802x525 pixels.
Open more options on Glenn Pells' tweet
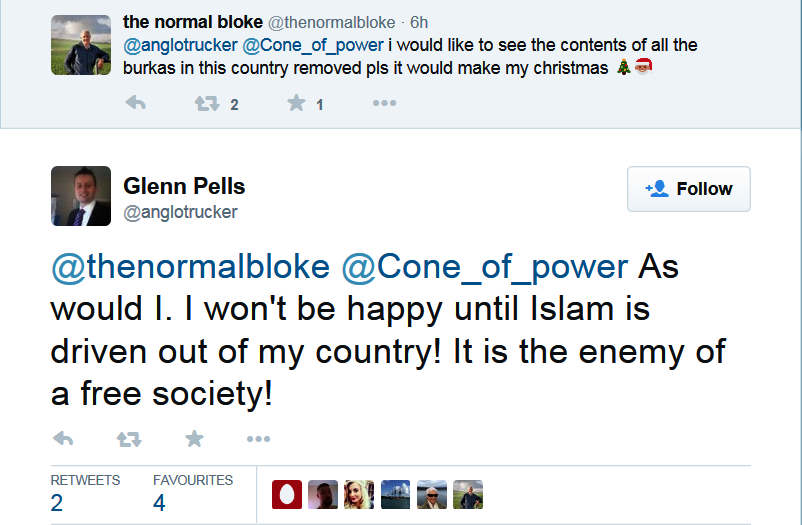(258, 438)
